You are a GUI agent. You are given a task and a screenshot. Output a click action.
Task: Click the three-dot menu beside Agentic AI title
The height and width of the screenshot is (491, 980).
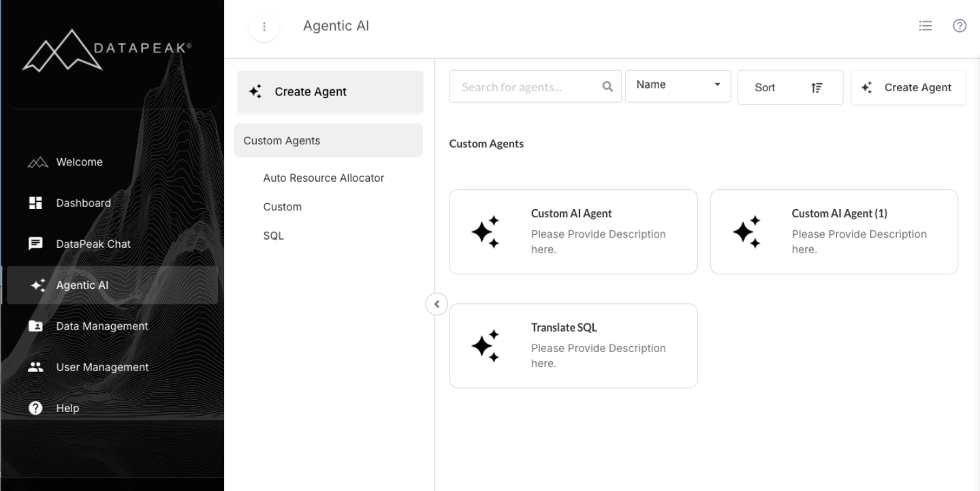(x=264, y=26)
